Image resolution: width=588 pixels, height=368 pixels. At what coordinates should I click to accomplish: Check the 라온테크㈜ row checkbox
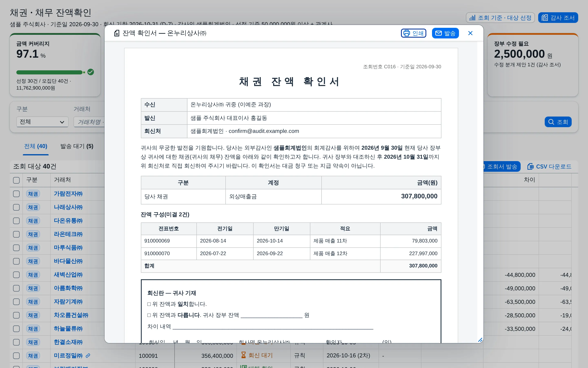16,234
